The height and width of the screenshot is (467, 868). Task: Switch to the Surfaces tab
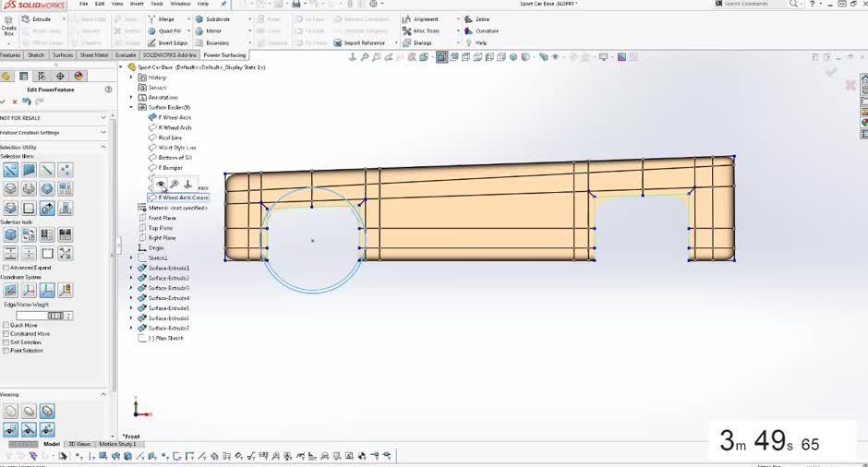[x=63, y=54]
